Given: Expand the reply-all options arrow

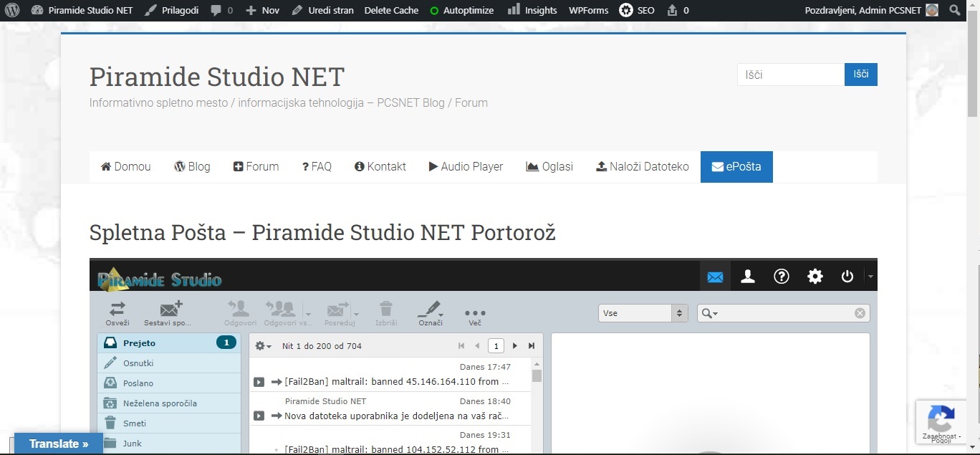Looking at the screenshot, I should 308,313.
